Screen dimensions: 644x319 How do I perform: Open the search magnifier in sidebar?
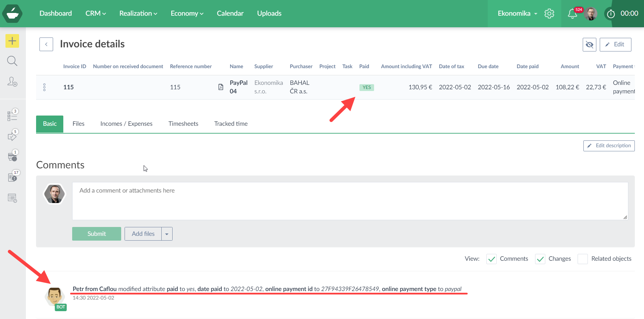click(x=12, y=61)
